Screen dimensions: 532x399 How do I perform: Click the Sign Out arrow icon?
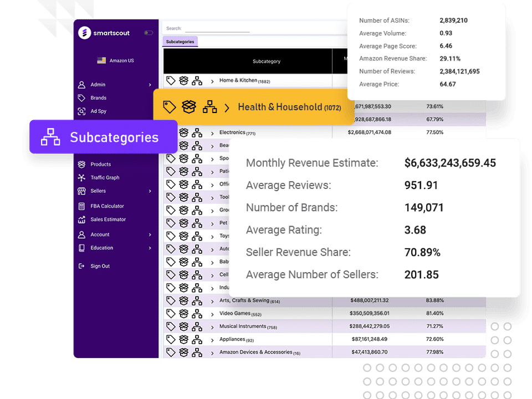point(81,266)
